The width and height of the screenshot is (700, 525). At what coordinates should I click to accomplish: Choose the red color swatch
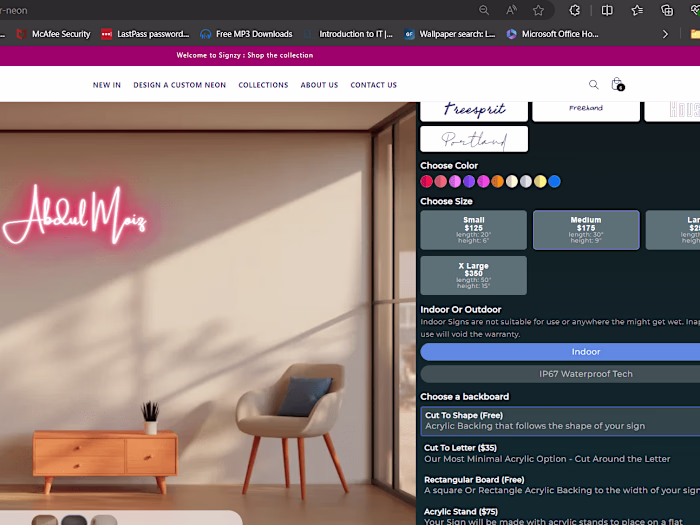[426, 181]
